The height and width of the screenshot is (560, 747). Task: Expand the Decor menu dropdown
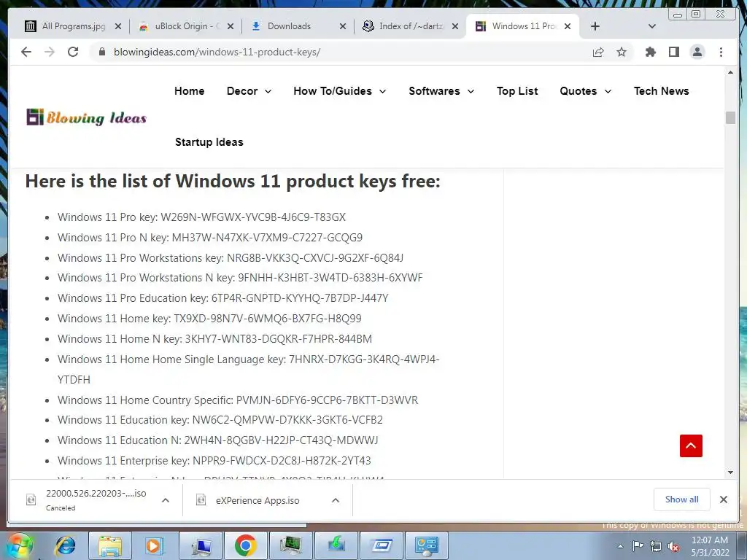(x=249, y=91)
